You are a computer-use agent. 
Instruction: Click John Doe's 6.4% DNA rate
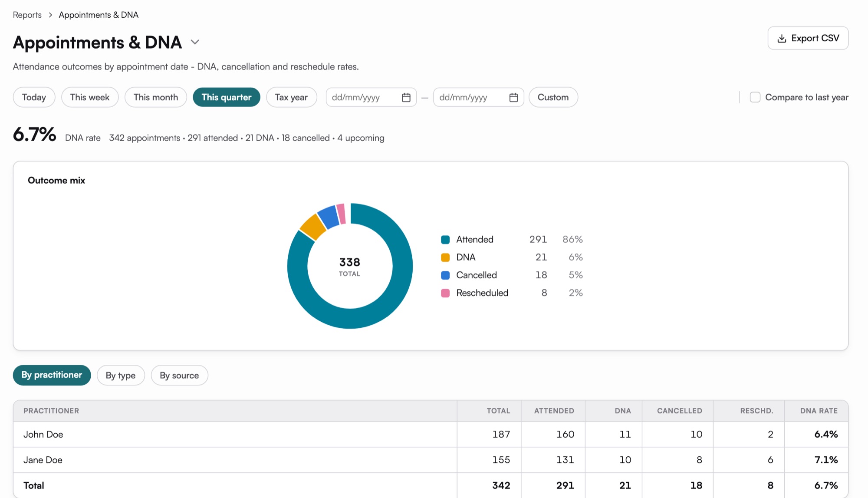pos(826,434)
